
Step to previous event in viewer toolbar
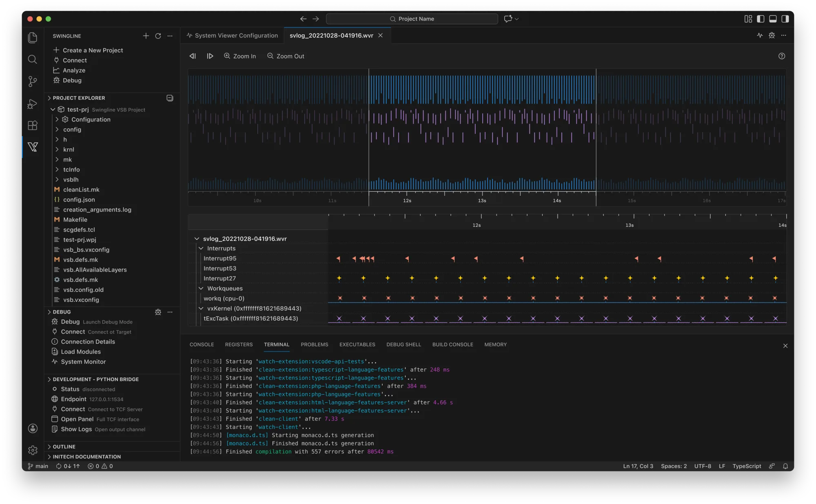[193, 56]
